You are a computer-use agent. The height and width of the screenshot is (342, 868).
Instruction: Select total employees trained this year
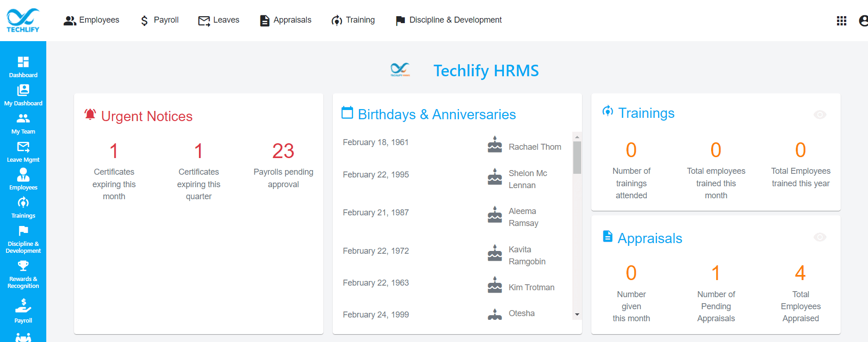pyautogui.click(x=800, y=150)
